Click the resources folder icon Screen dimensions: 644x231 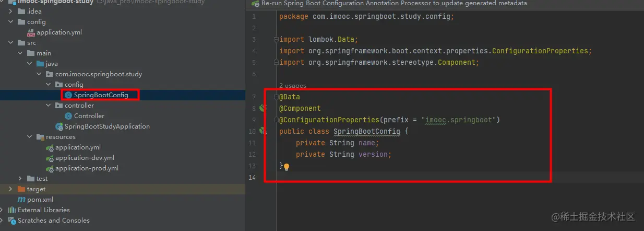[40, 137]
